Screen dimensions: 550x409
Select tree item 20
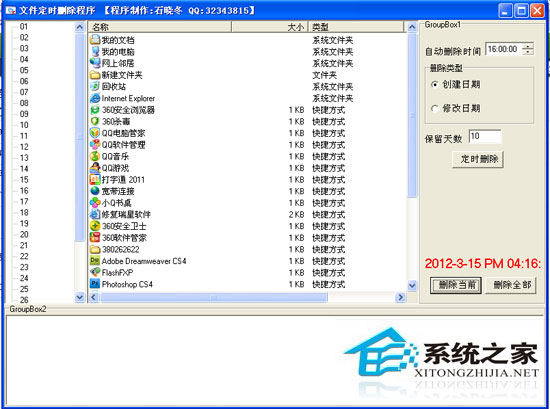(x=24, y=234)
